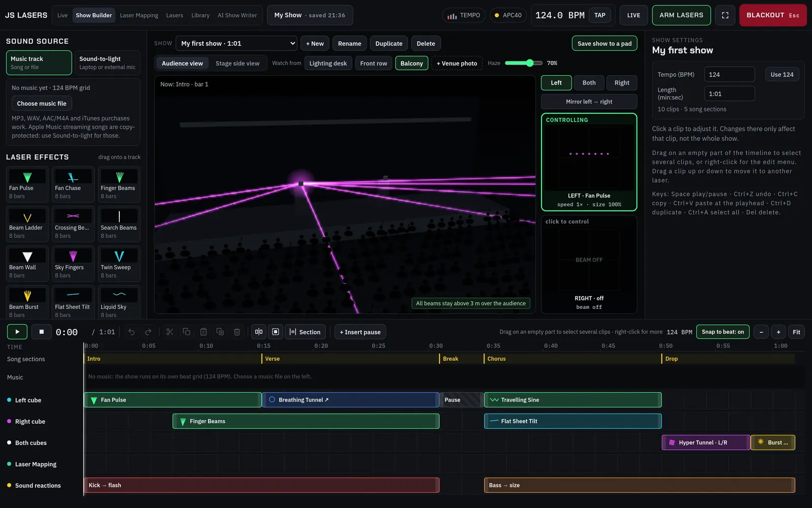Click Save show to a pad
Viewport: 812px width, 508px height.
(x=604, y=43)
